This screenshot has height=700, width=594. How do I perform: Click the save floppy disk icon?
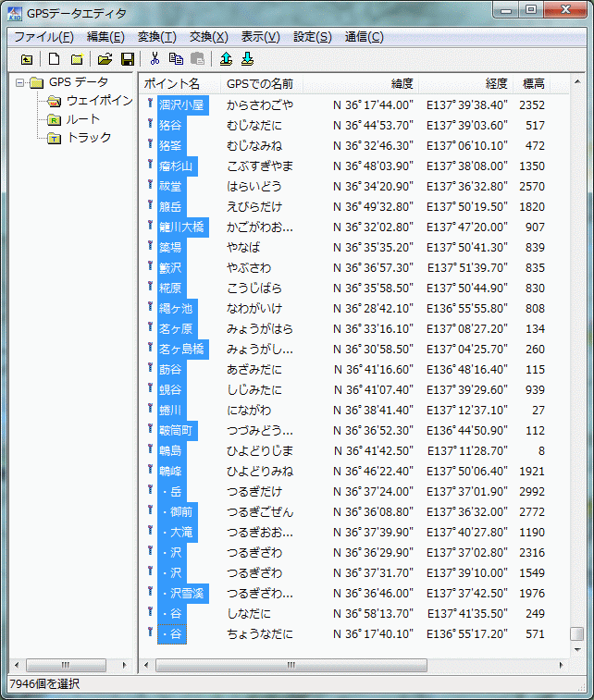coord(128,60)
